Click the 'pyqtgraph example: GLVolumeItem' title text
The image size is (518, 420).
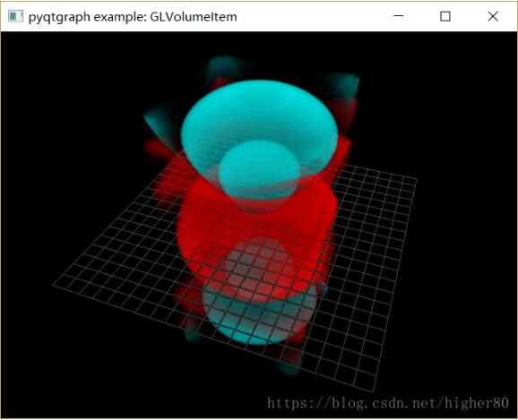[133, 17]
